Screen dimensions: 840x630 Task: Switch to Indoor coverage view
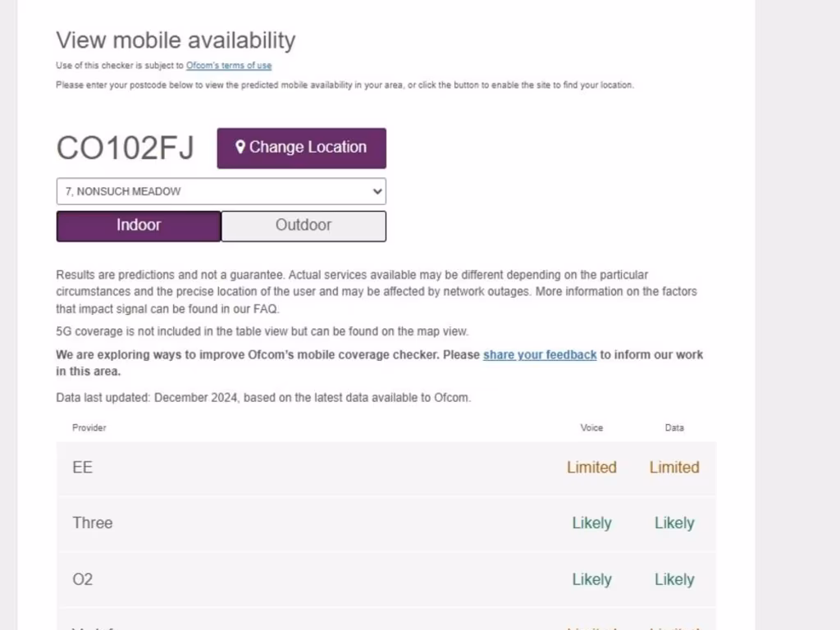(x=139, y=226)
